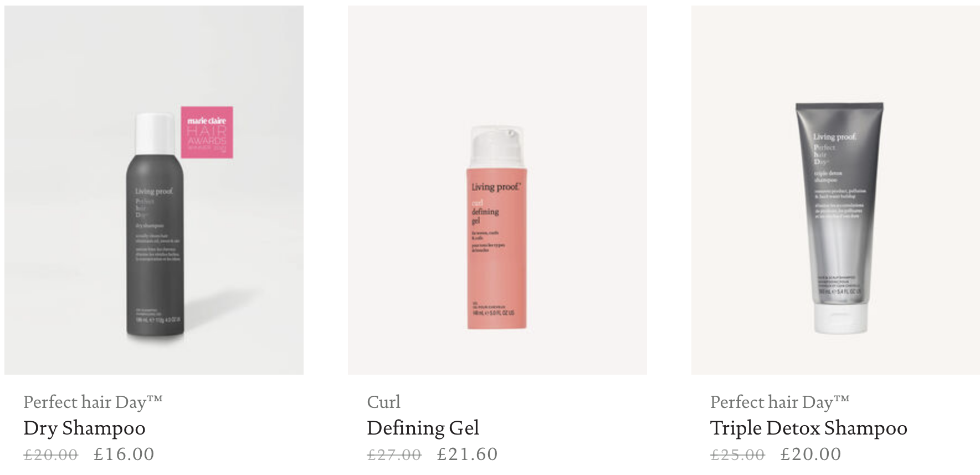Click the crossed-out £20.00 original price
This screenshot has height=475, width=980.
pos(51,454)
